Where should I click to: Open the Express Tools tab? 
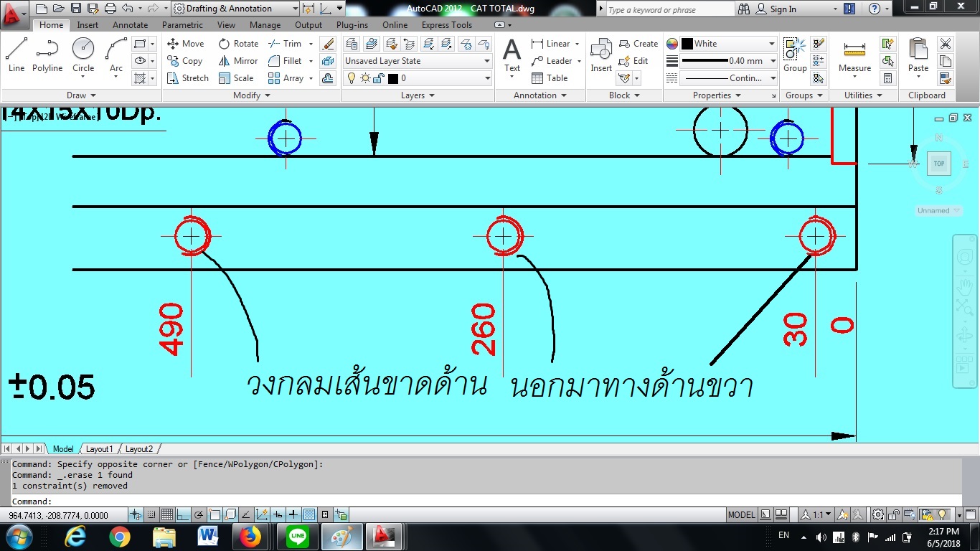tap(447, 25)
